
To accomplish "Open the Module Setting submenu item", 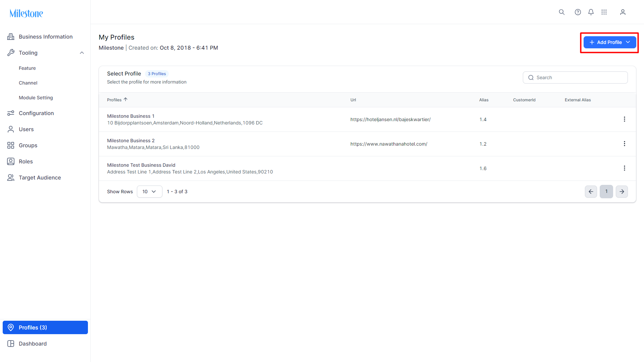I will (x=36, y=98).
